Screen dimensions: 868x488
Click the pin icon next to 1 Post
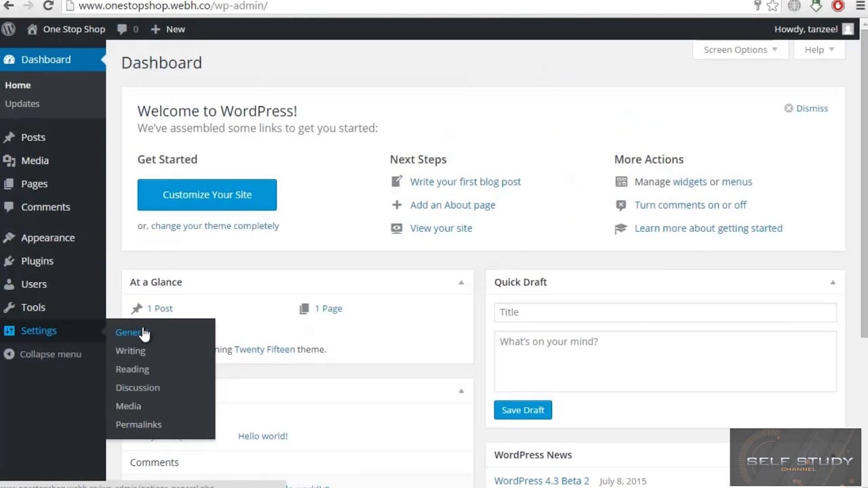tap(137, 308)
